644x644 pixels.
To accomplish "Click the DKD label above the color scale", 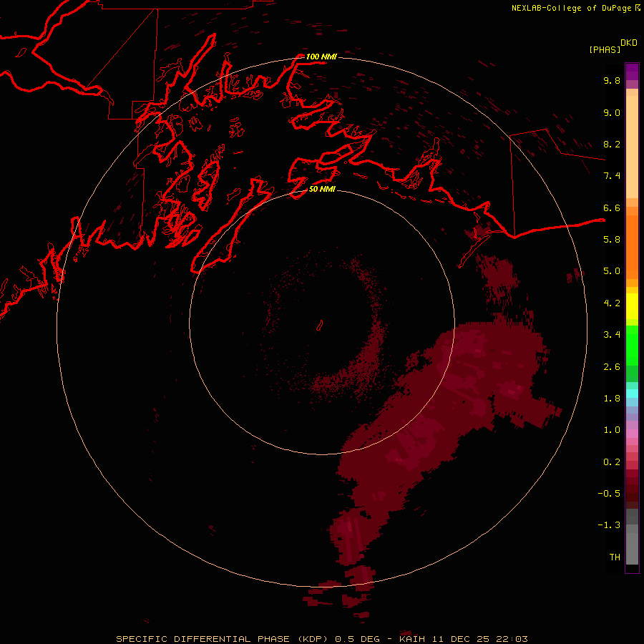I will [628, 43].
